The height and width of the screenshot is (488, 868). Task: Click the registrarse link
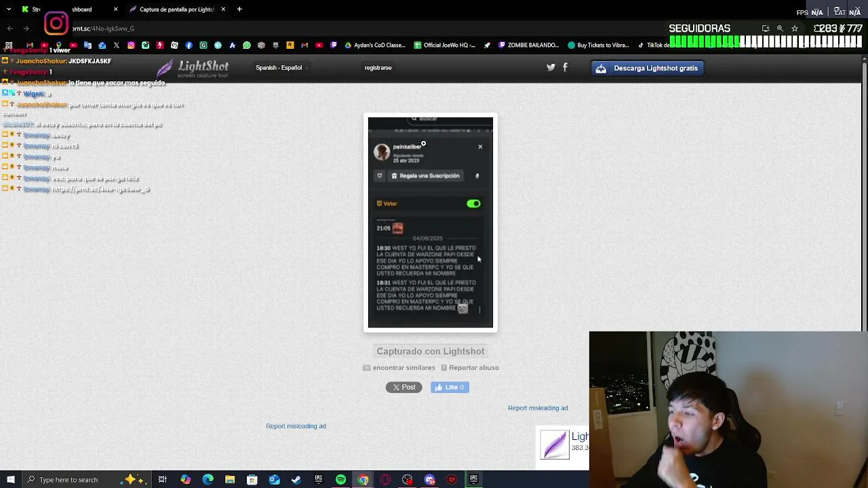378,68
